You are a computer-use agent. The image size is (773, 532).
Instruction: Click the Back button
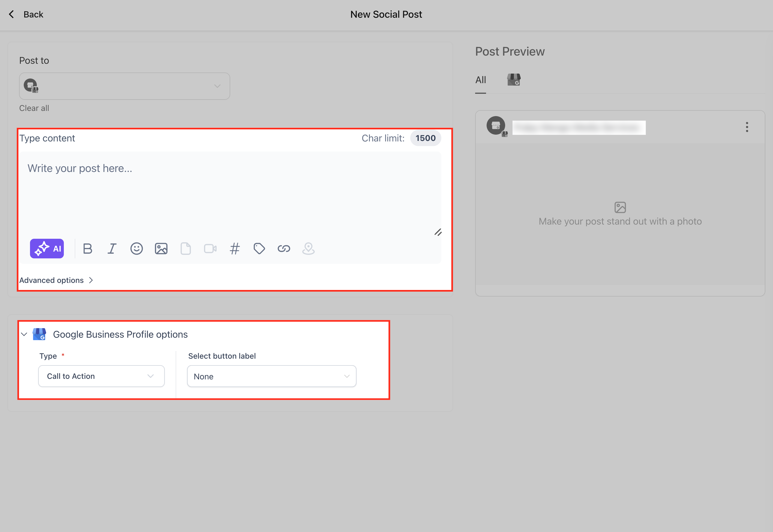coord(26,14)
